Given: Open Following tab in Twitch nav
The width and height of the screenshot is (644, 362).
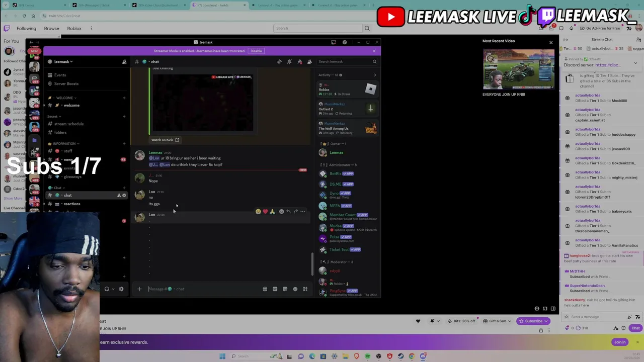Looking at the screenshot, I should pyautogui.click(x=26, y=28).
